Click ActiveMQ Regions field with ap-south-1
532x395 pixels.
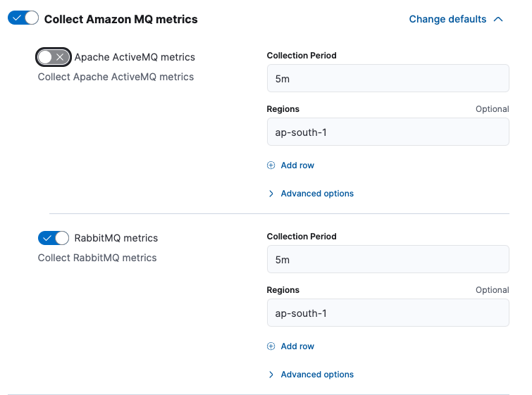[388, 132]
